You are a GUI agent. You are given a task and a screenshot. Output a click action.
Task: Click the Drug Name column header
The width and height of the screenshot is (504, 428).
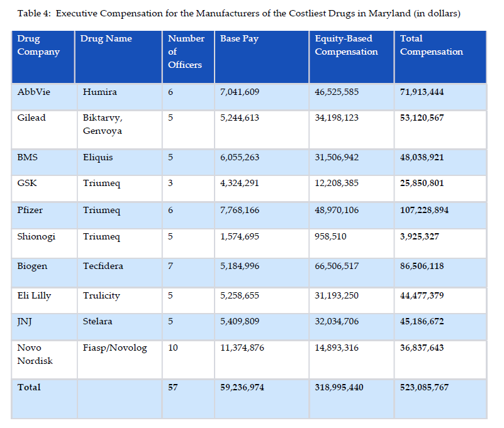(x=106, y=39)
